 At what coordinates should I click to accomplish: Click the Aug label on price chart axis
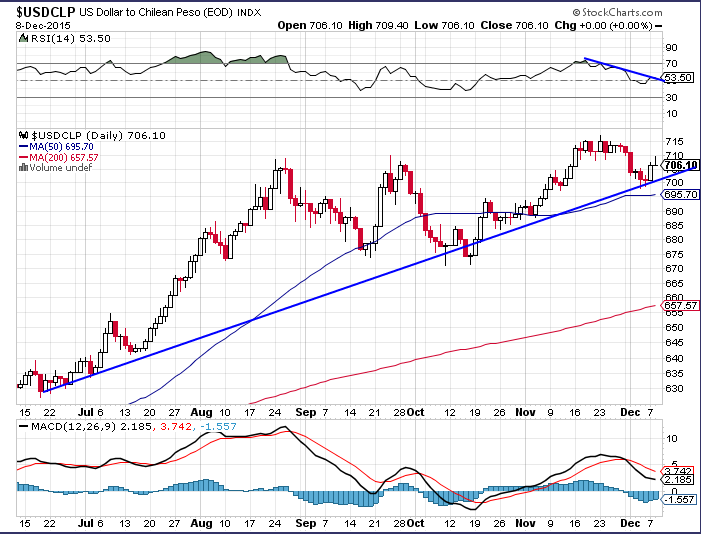pyautogui.click(x=201, y=412)
